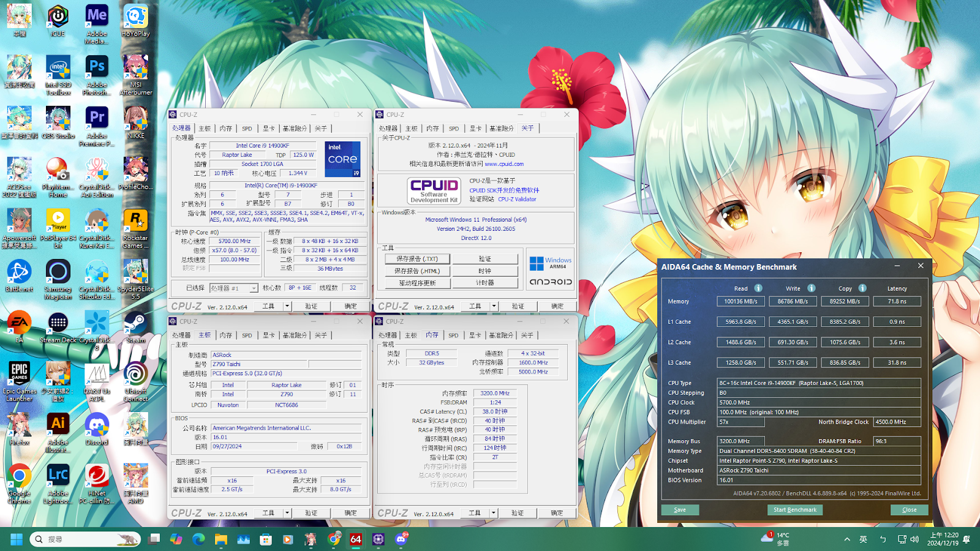Open File Explorer in the taskbar
The height and width of the screenshot is (551, 980).
[x=221, y=539]
